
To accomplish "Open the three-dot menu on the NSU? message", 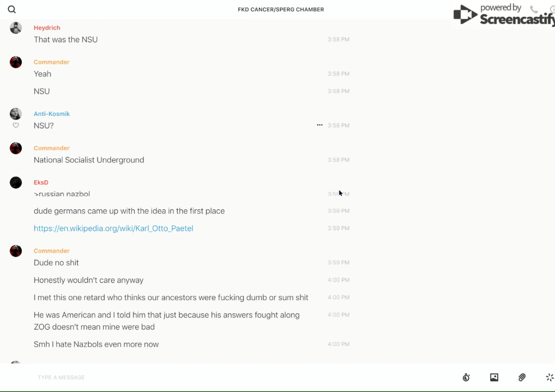I will 320,125.
